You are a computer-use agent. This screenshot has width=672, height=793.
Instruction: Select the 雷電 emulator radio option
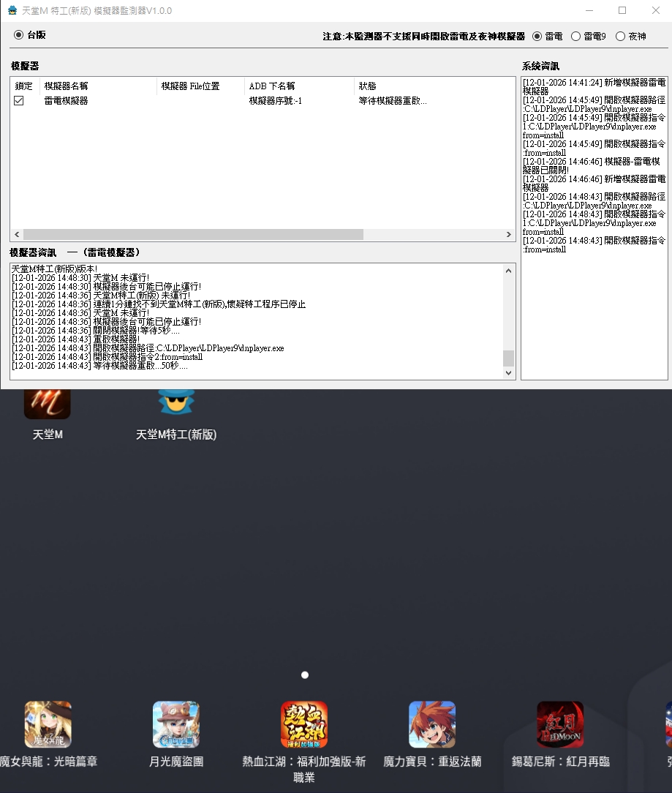537,36
